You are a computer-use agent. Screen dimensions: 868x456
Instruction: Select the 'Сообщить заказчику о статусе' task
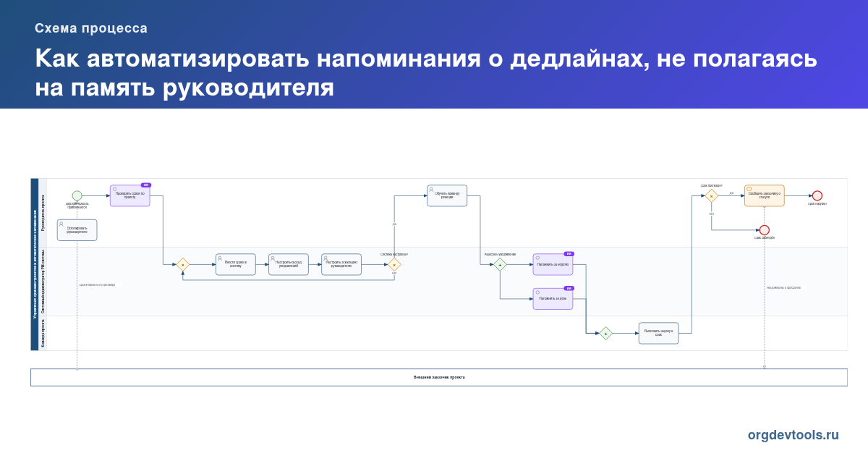tap(765, 195)
